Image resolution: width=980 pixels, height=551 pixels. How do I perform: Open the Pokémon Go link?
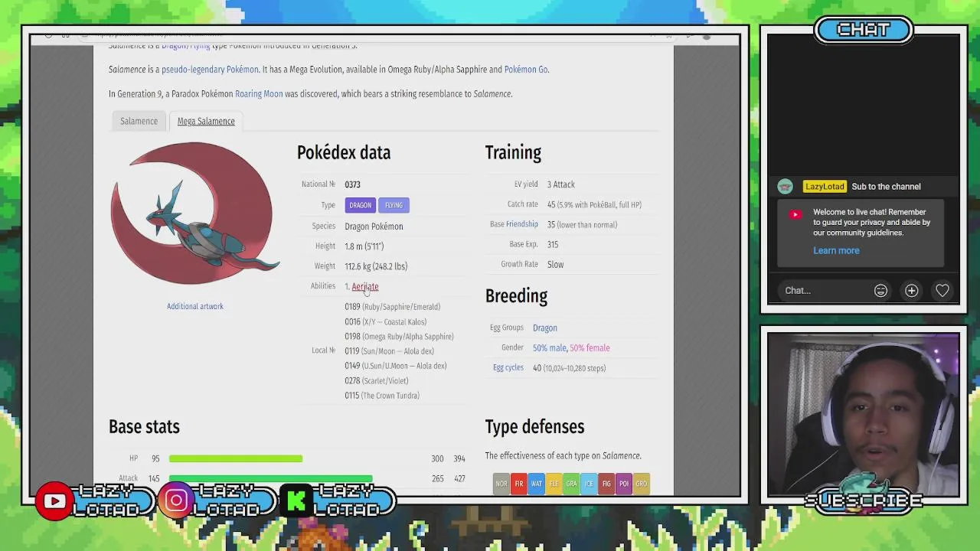(526, 70)
